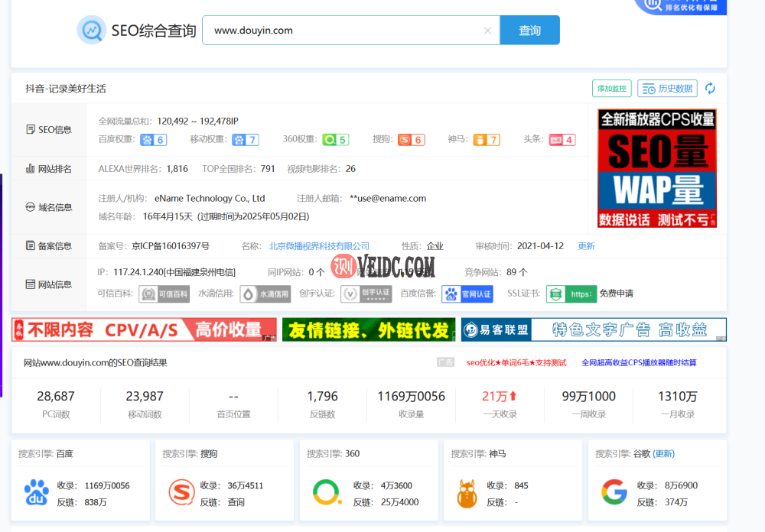Click the 官网认证 certification badge
765x532 pixels.
point(467,294)
